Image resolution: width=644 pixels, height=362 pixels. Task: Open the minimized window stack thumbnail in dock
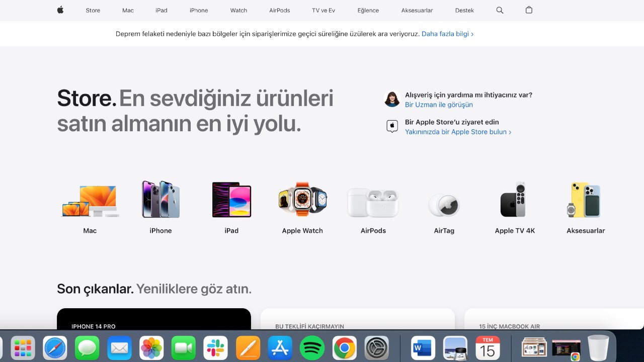[534, 347]
